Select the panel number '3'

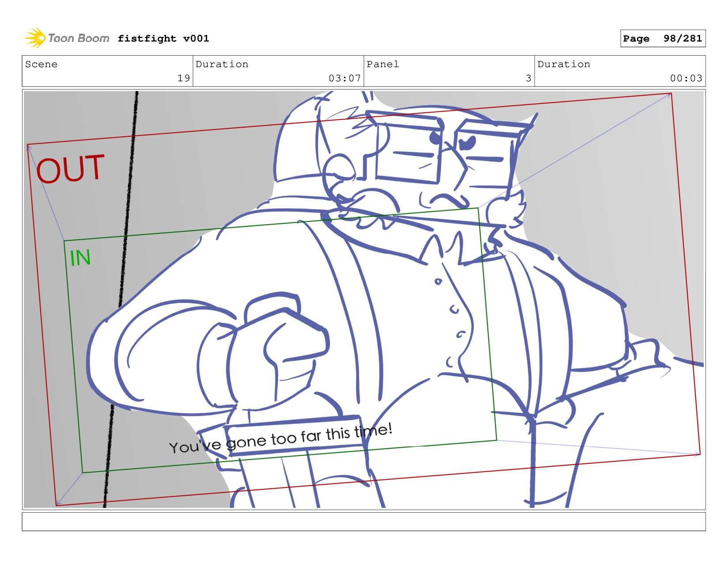pyautogui.click(x=528, y=78)
